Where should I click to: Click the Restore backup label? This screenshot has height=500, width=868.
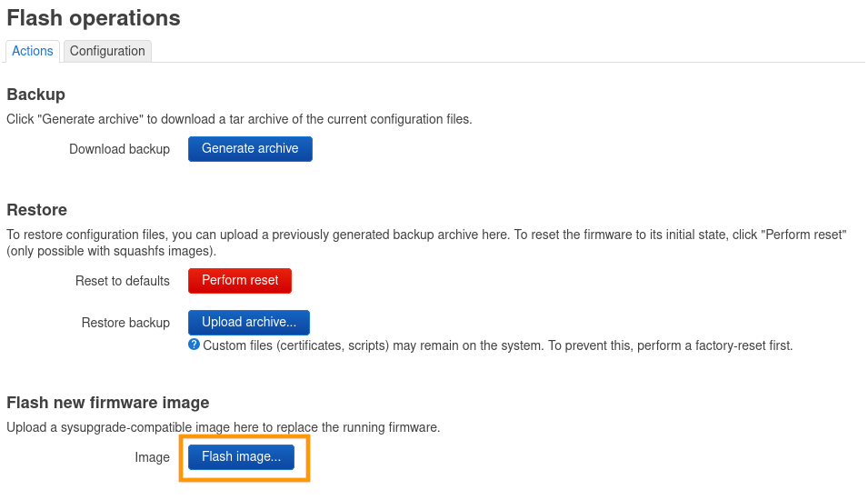pyautogui.click(x=125, y=323)
